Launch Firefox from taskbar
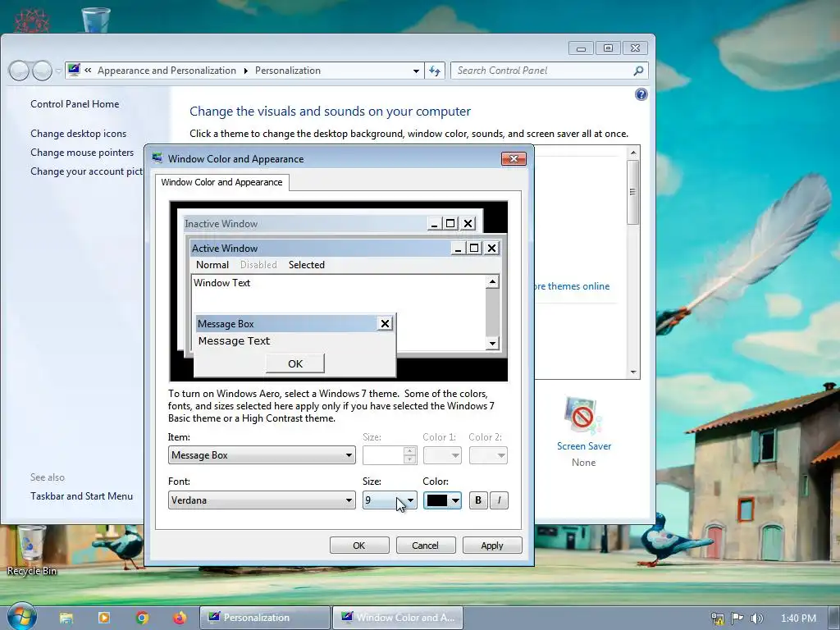 [x=180, y=618]
